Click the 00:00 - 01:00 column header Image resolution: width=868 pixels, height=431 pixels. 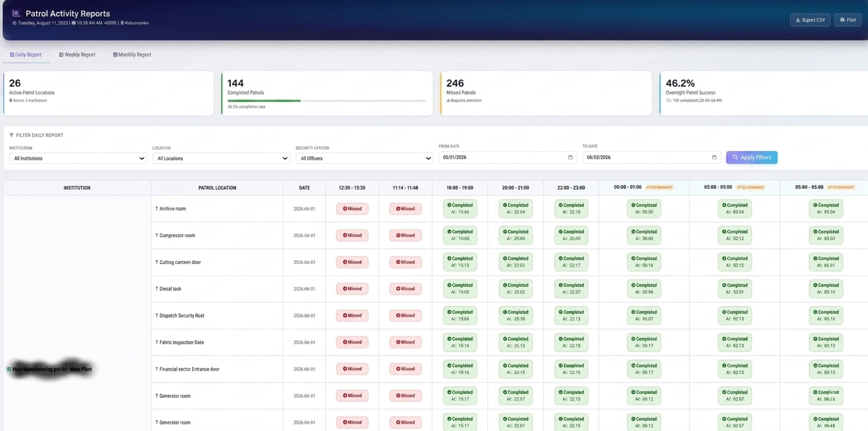[x=644, y=188]
